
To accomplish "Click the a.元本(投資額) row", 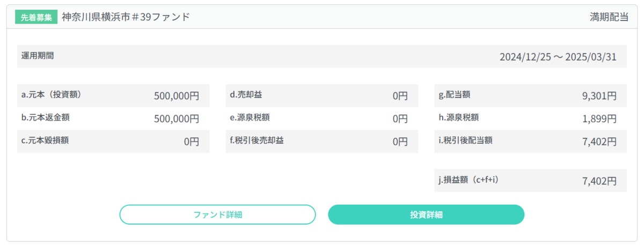I will (x=113, y=95).
